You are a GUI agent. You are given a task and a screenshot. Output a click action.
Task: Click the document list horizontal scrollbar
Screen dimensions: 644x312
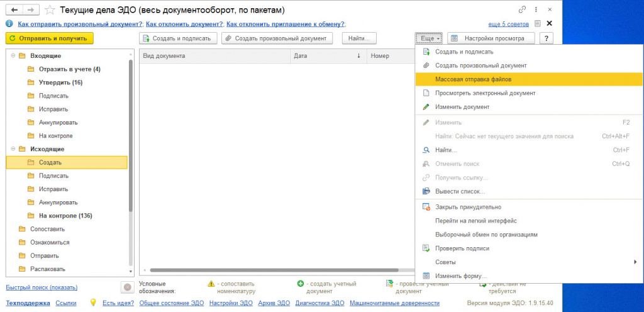pos(274,270)
